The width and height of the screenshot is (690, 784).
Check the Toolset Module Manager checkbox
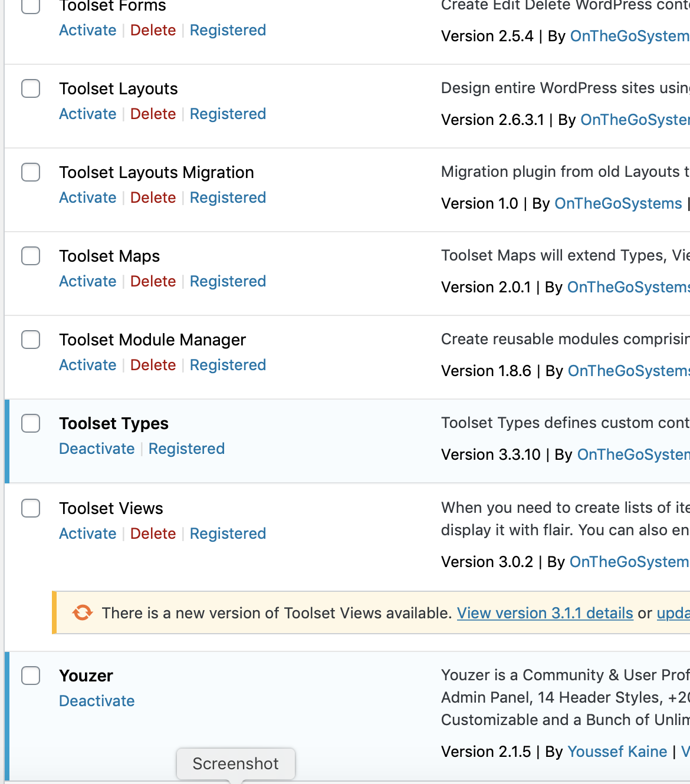[x=31, y=340]
